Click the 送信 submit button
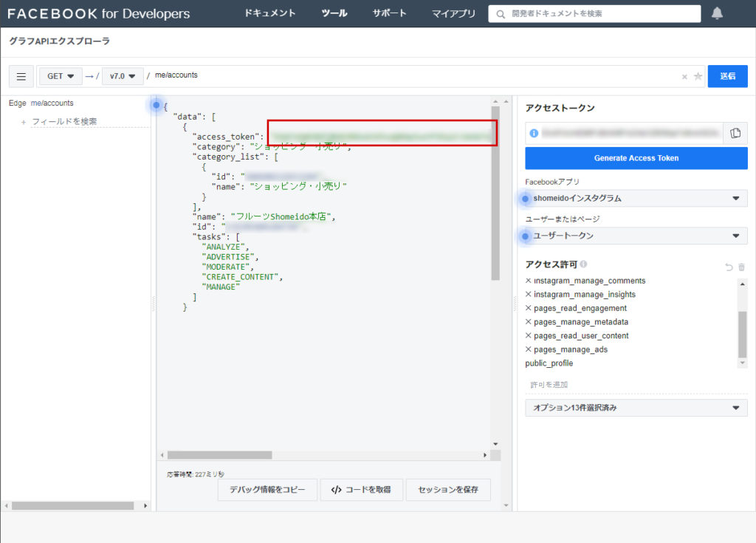Viewport: 756px width, 543px height. pyautogui.click(x=727, y=76)
